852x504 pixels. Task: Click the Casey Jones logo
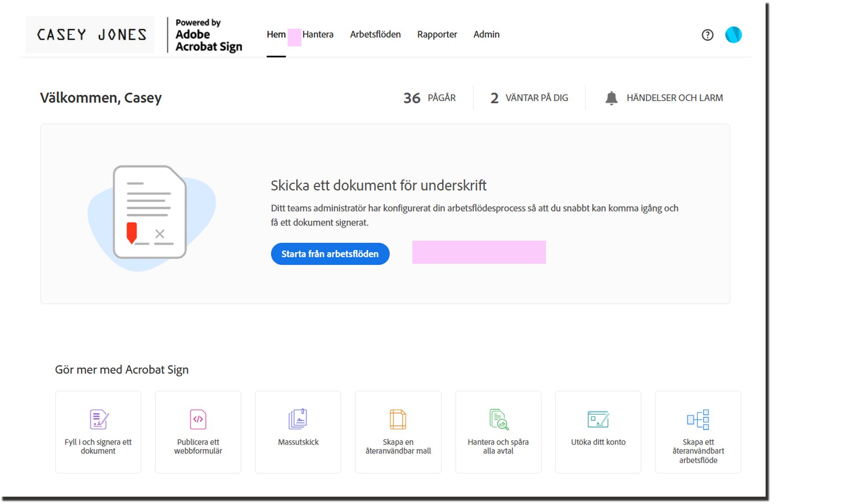coord(91,34)
